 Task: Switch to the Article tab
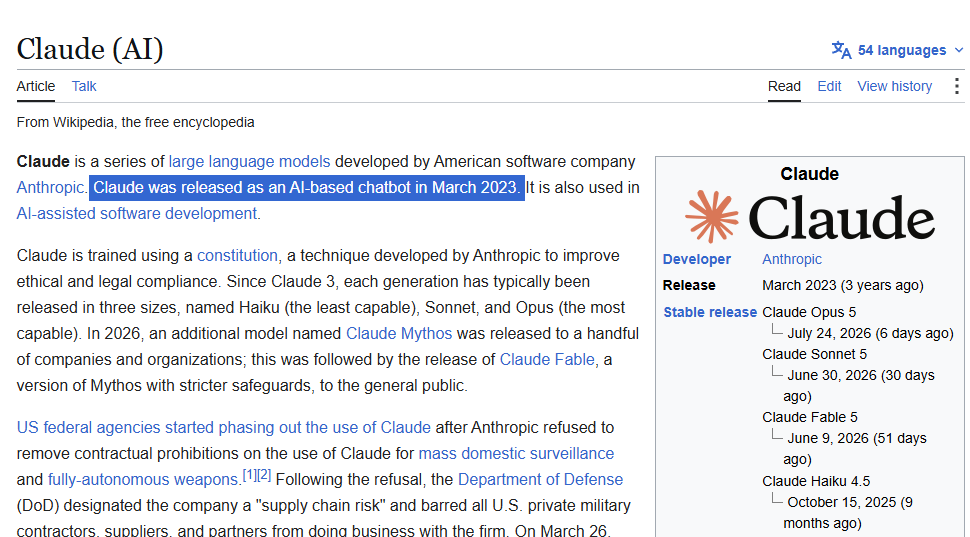[36, 86]
